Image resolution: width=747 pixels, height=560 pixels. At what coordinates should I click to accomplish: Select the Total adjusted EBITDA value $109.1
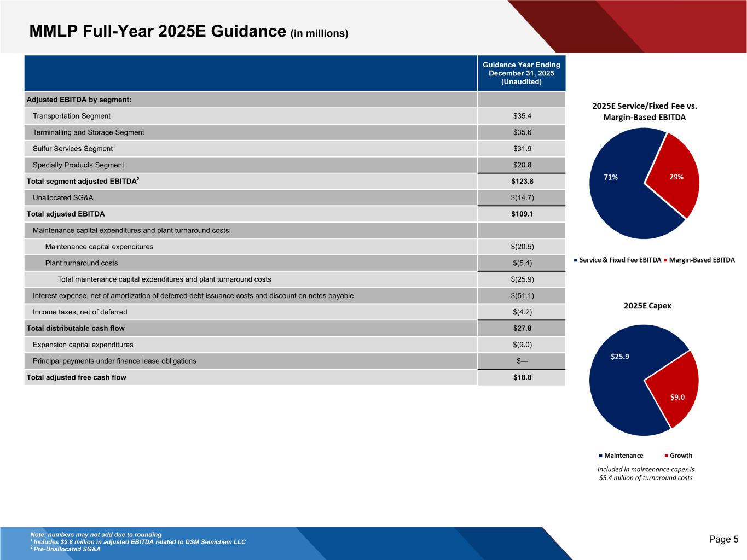tap(522, 214)
